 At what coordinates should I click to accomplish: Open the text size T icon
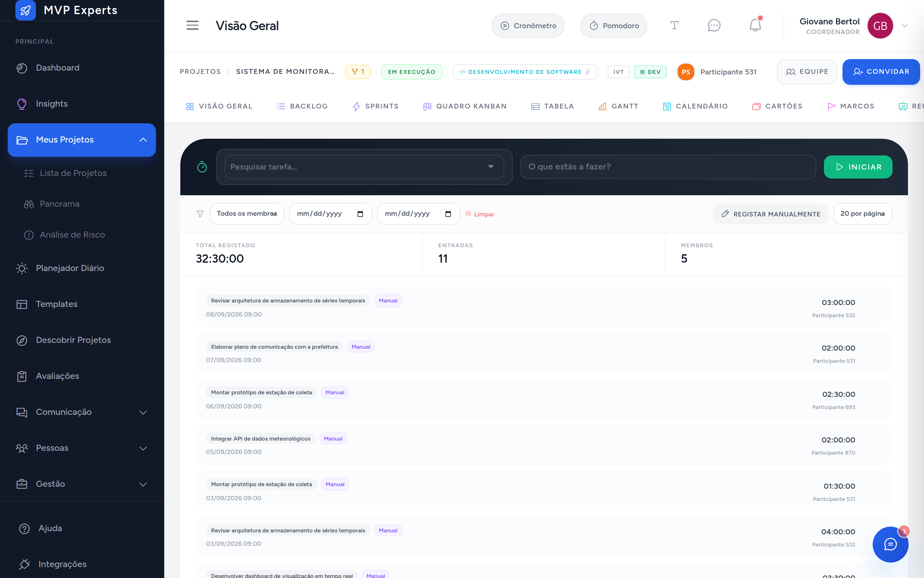[674, 25]
